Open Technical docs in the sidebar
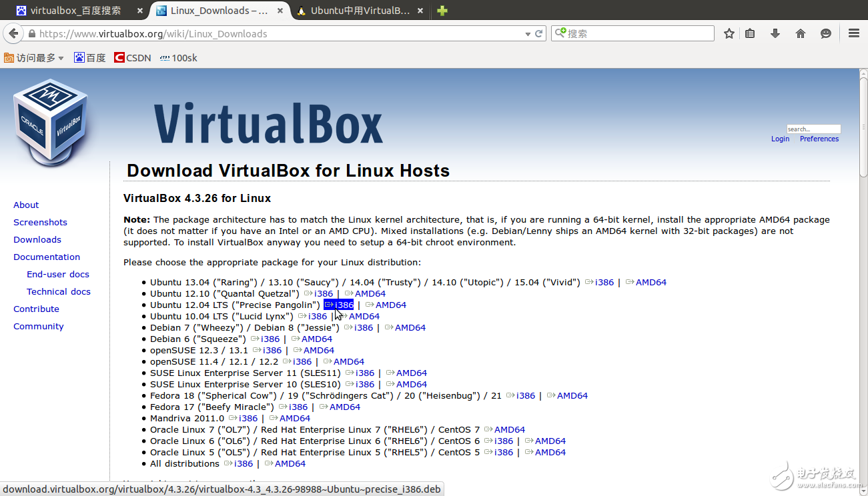Viewport: 868px width, 496px height. pyautogui.click(x=59, y=291)
